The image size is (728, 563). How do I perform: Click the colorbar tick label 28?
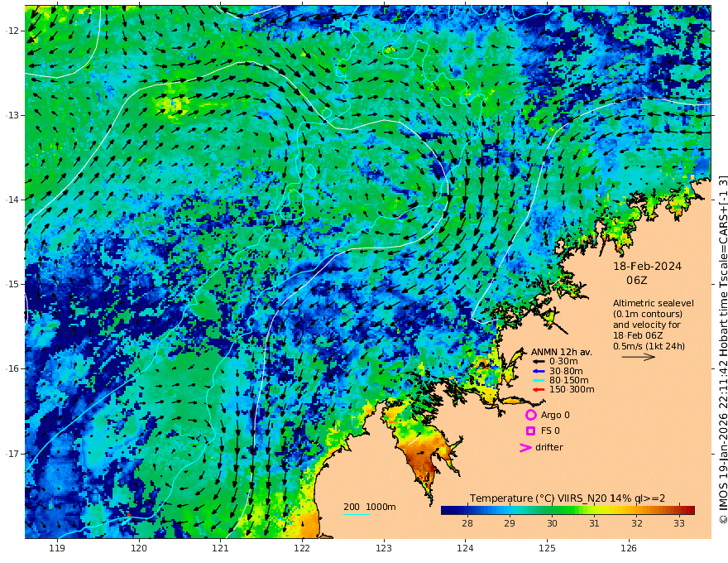point(467,523)
